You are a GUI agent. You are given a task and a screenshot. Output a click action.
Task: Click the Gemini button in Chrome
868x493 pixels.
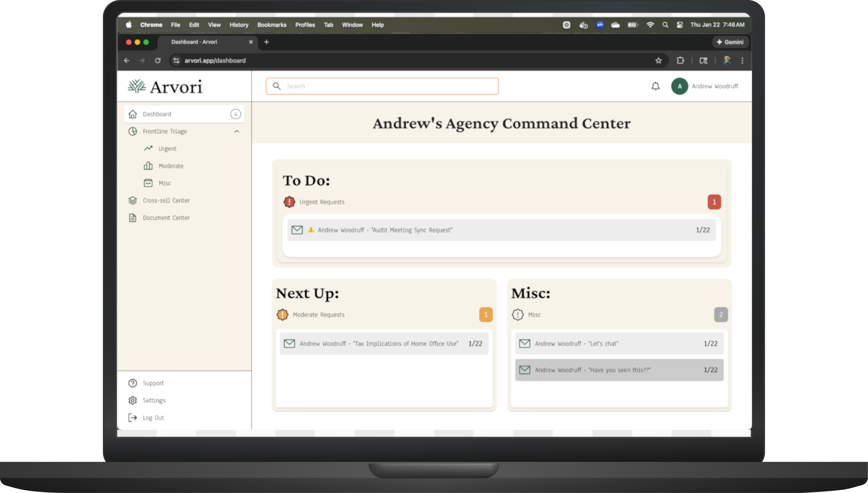pos(730,42)
